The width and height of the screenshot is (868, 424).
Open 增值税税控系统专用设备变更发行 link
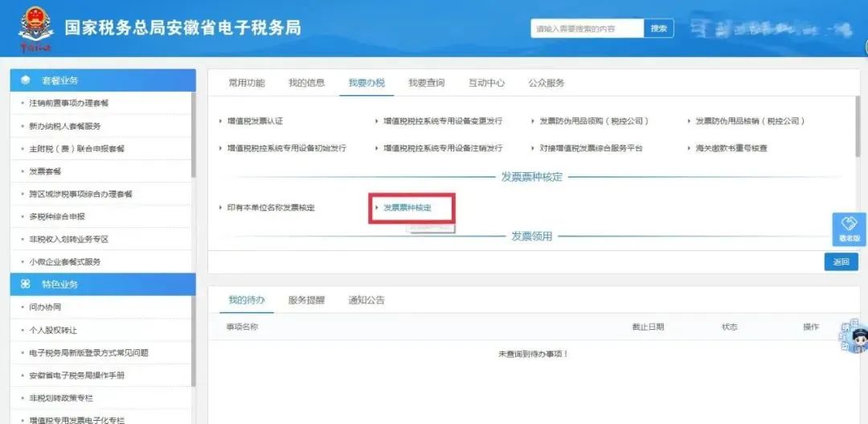[x=443, y=121]
